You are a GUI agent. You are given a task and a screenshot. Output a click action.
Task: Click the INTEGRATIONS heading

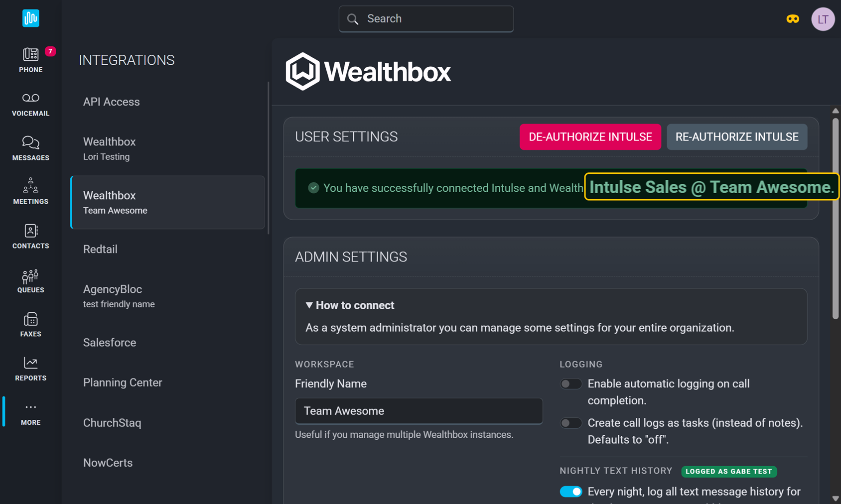click(x=127, y=60)
